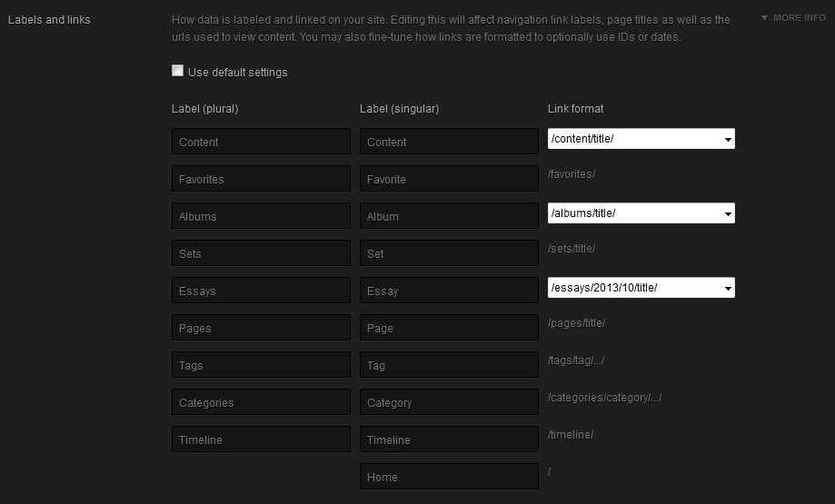Click the plural Sets label field
835x504 pixels.
coord(261,253)
